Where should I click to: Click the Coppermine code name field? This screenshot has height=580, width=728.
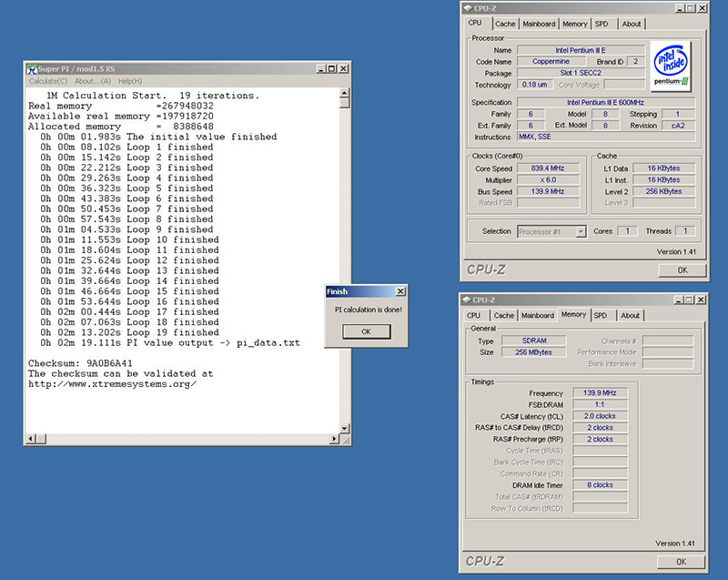point(551,61)
